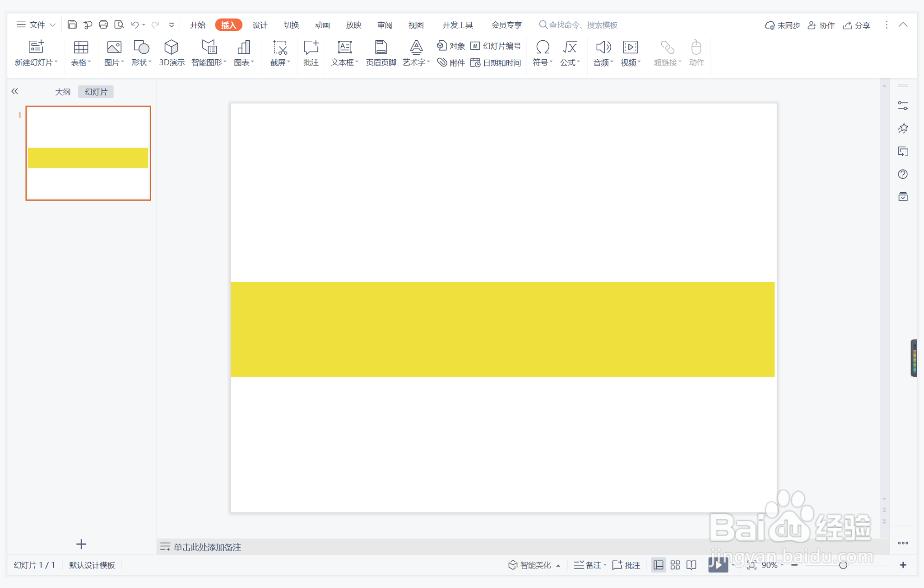
Task: Open the outline (大纲) tab
Action: 63,92
